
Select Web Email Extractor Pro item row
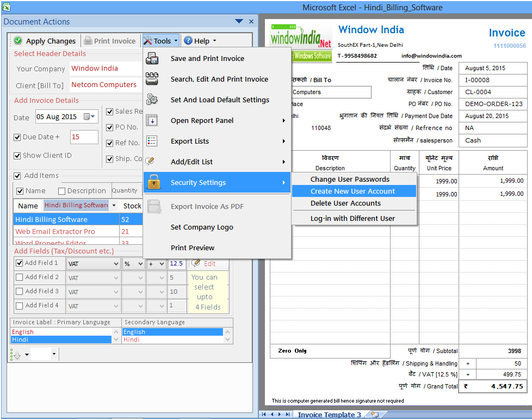tap(78, 231)
